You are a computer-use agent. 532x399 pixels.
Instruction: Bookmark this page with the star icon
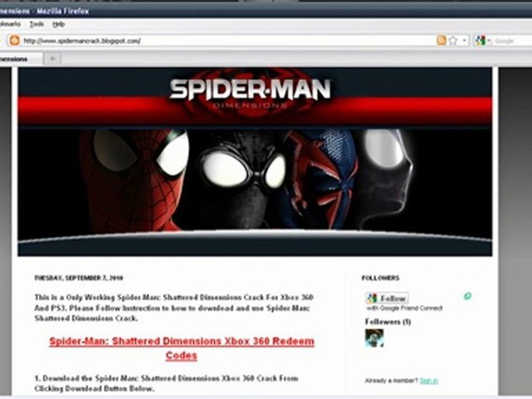pos(453,40)
